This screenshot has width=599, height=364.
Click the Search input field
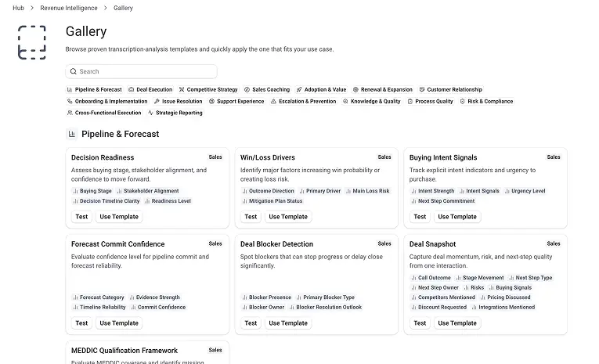coord(142,71)
